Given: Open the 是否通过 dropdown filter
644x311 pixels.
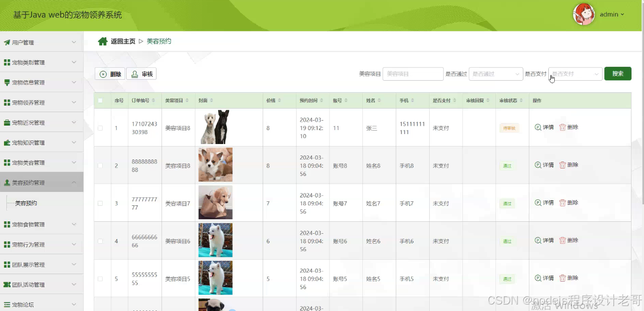Looking at the screenshot, I should coord(496,74).
